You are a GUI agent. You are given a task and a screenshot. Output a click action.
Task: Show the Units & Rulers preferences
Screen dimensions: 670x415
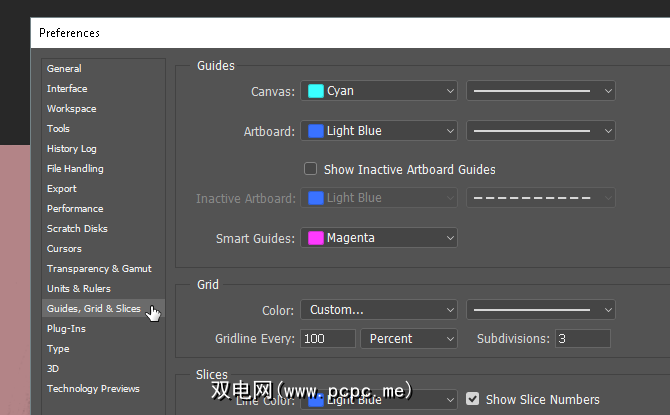(79, 289)
